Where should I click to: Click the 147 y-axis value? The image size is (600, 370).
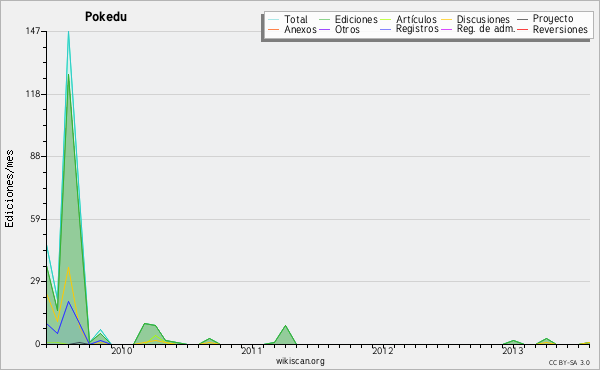click(33, 31)
